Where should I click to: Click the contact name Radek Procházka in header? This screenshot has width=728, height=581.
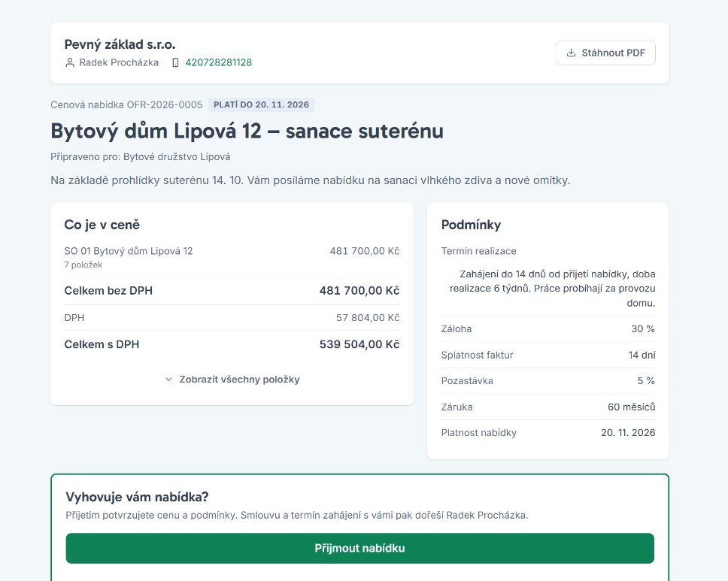click(119, 62)
